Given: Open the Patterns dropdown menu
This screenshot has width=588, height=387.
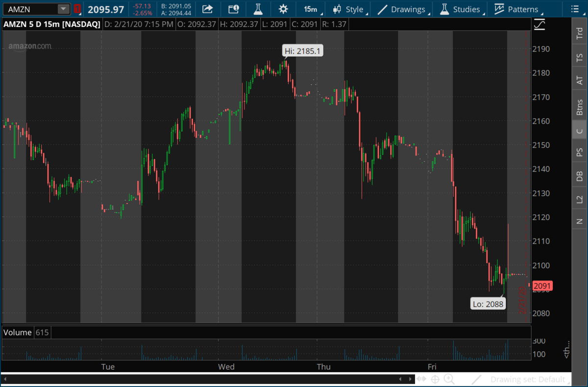Looking at the screenshot, I should coord(517,9).
